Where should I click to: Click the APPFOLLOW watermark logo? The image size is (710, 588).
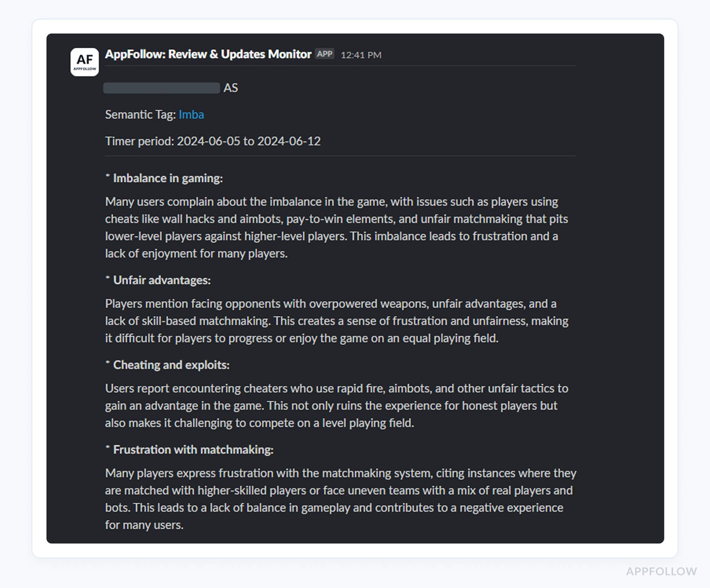coord(661,572)
